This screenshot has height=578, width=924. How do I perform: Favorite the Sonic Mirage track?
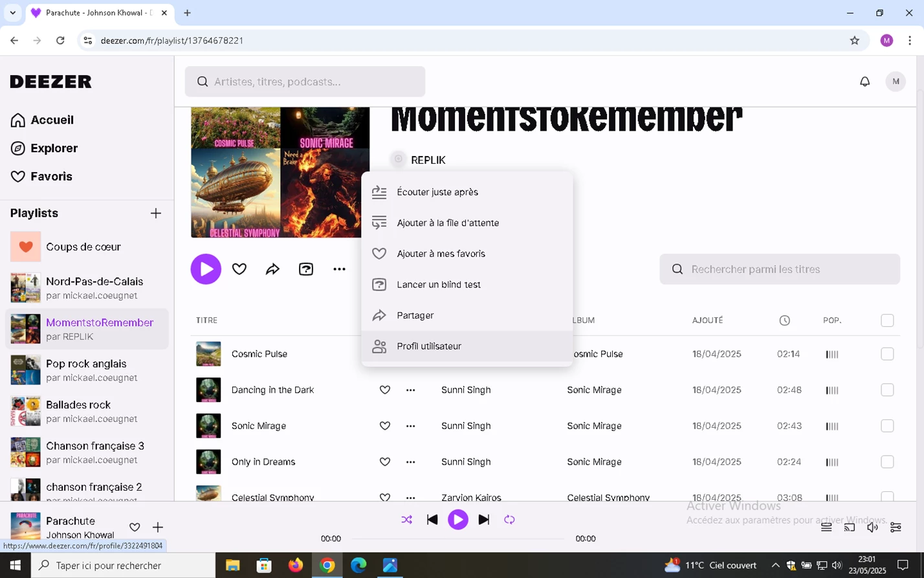point(385,426)
